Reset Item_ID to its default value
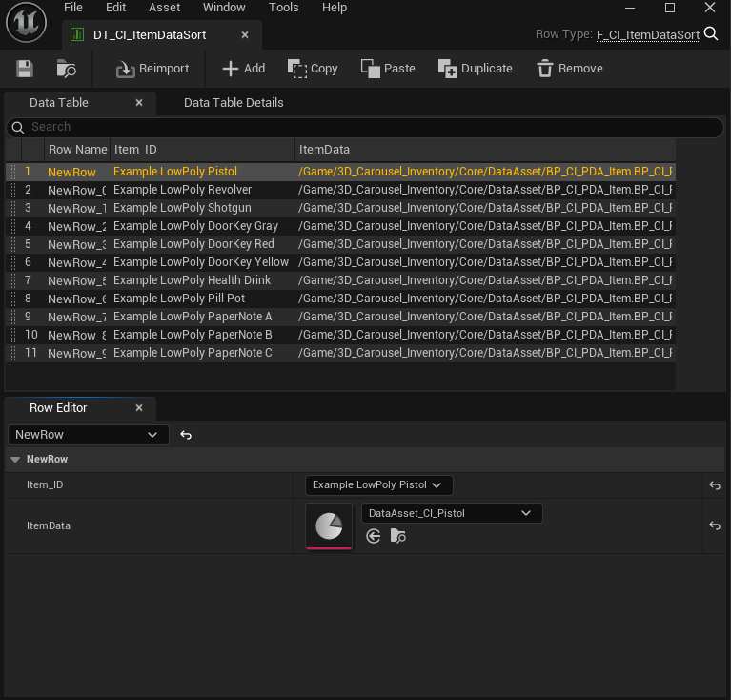This screenshot has height=700, width=731. tap(715, 485)
